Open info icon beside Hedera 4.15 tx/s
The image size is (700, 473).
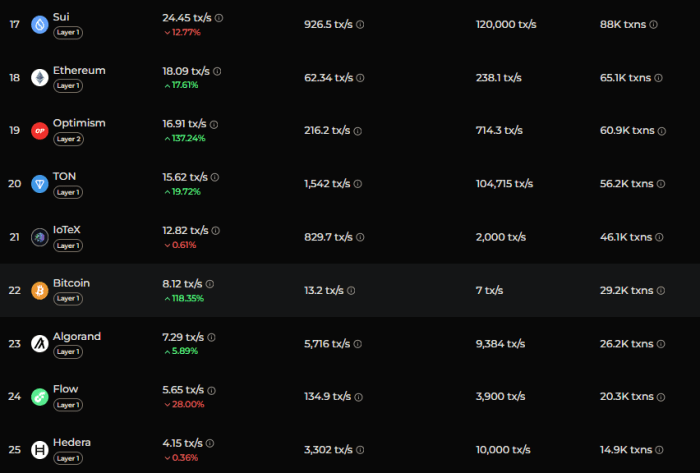pyautogui.click(x=210, y=444)
